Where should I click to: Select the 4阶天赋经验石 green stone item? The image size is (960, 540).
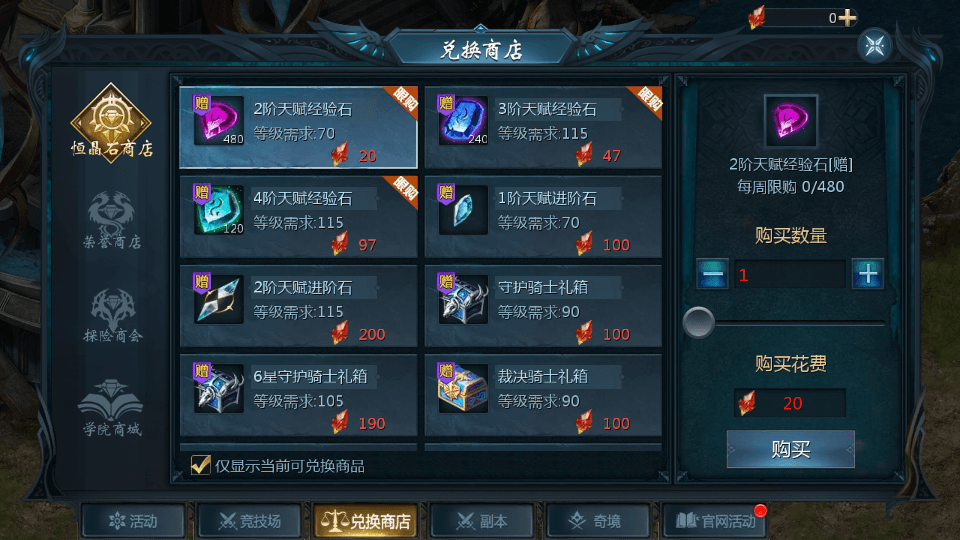298,217
